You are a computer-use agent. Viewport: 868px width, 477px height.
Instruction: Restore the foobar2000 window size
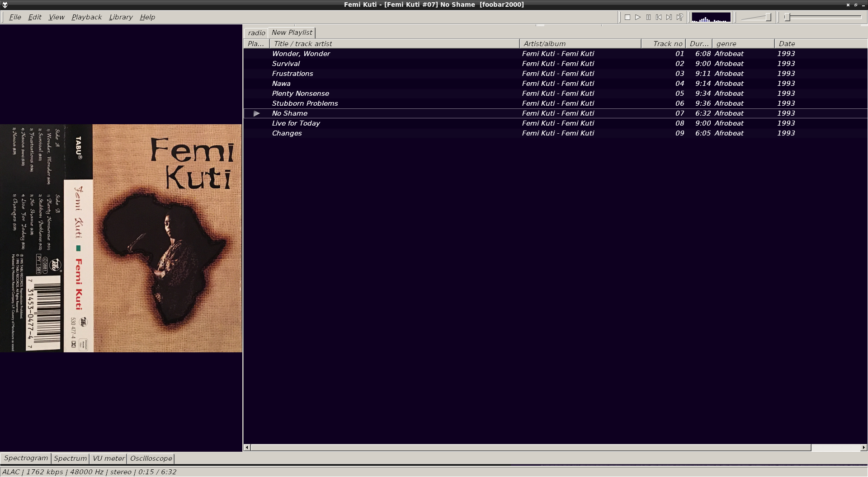[855, 5]
